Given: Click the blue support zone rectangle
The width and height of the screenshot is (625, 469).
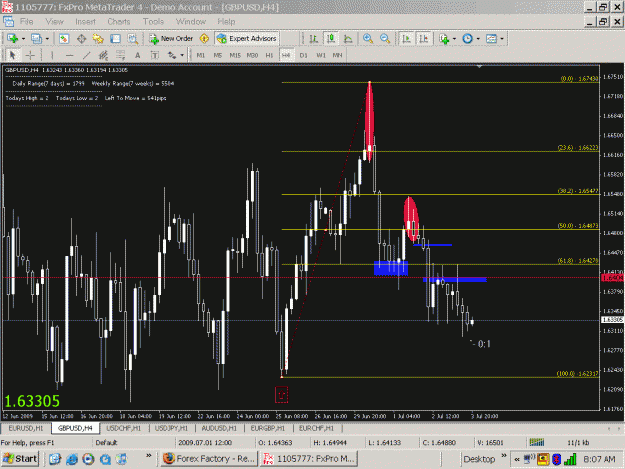Looking at the screenshot, I should click(391, 268).
